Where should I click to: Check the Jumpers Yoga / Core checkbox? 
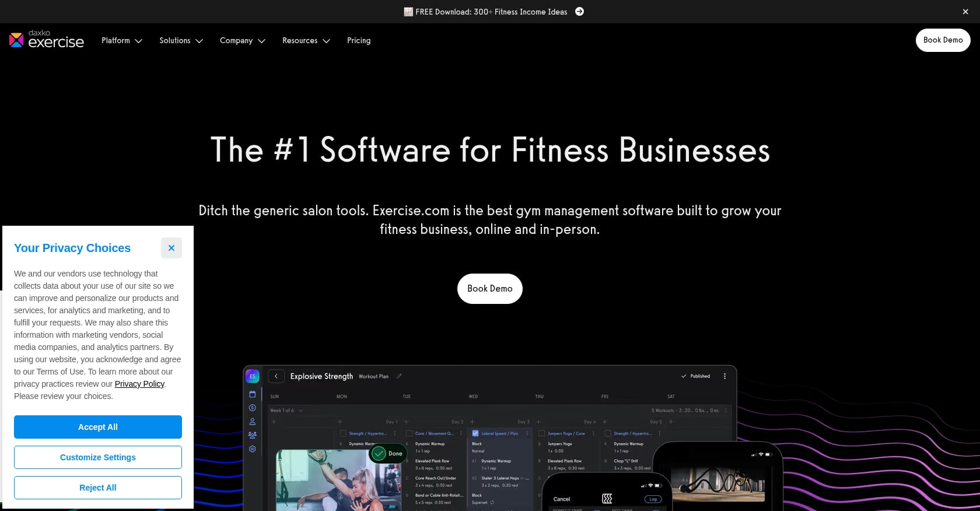click(542, 433)
